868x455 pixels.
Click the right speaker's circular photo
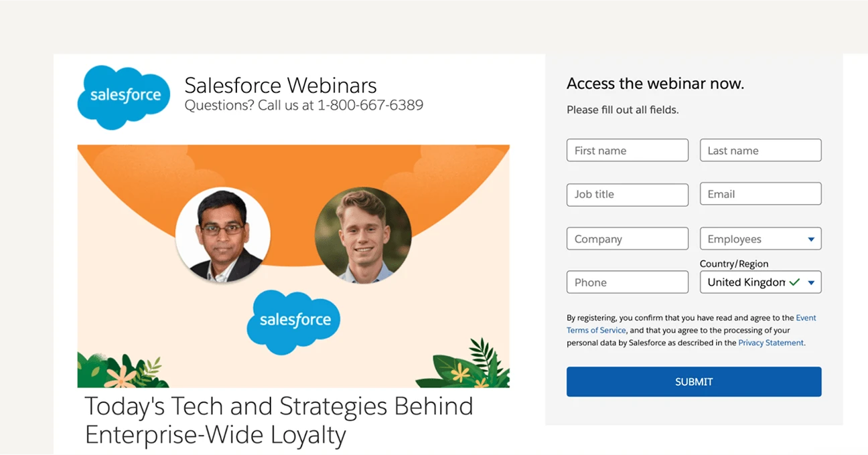(x=362, y=234)
